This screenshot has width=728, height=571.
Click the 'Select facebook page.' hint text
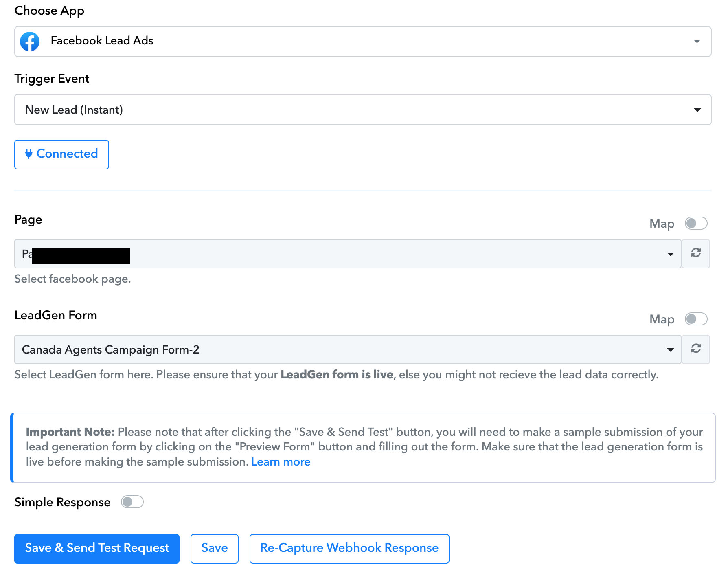click(x=73, y=279)
